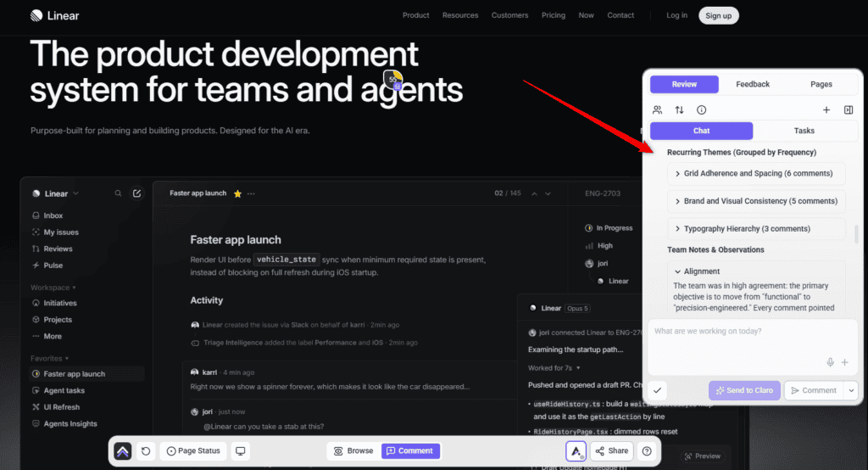The width and height of the screenshot is (868, 470).
Task: Collapse the side panel with panel icon
Action: click(848, 109)
